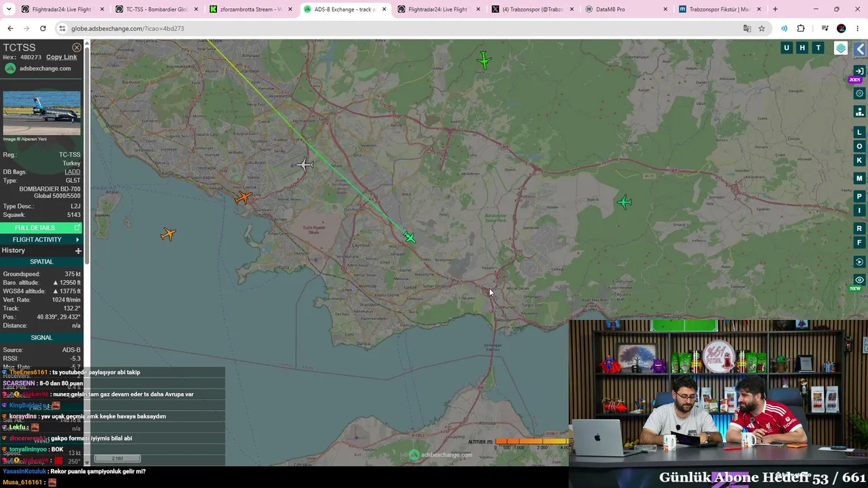The image size is (868, 488).
Task: Switch to Trabzonspor Fikstür tab
Action: [717, 9]
